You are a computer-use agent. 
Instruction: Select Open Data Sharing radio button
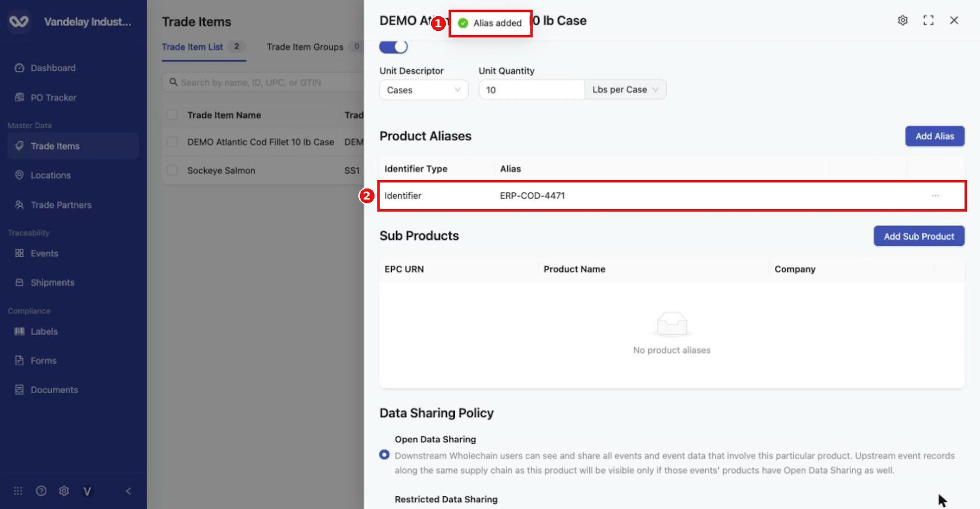tap(384, 455)
